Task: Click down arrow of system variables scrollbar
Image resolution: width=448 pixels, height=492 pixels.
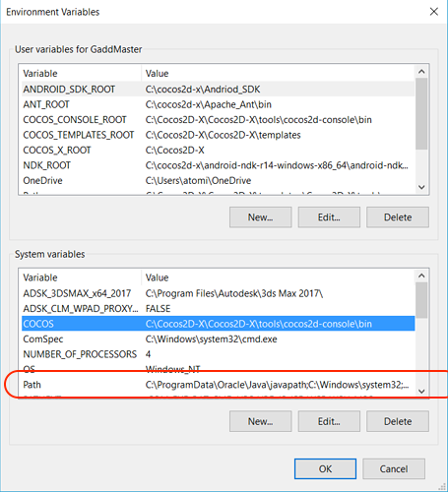Action: coord(421,391)
